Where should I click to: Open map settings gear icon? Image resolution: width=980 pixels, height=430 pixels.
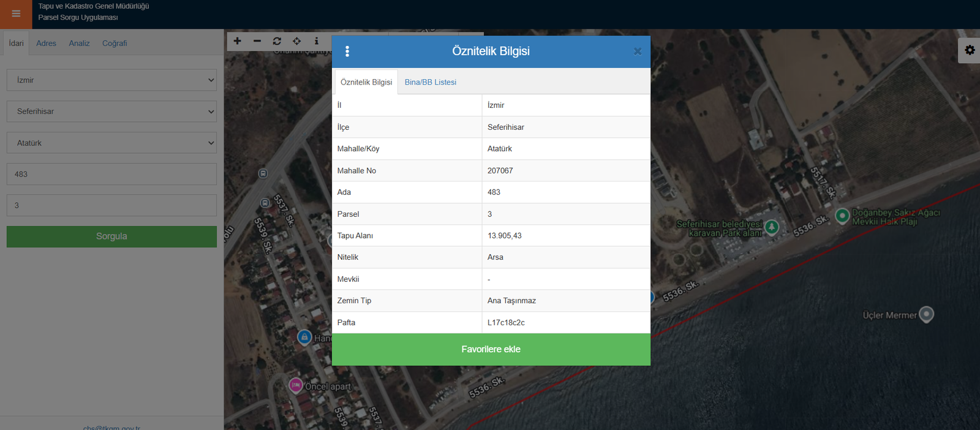coord(970,50)
